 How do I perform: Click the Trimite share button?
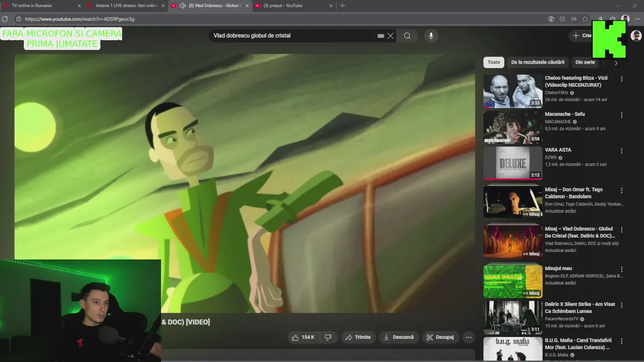coord(358,337)
